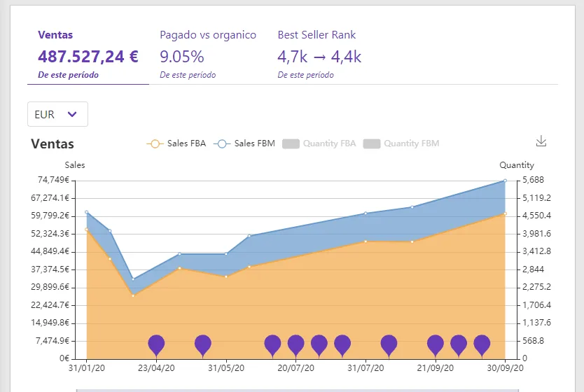
Task: Enable the Quantity FBA legend series
Action: tap(319, 143)
